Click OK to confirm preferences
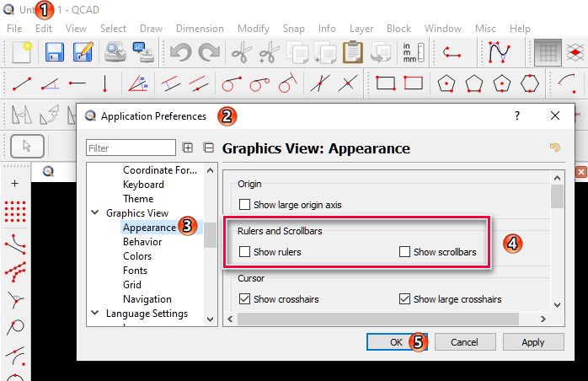 point(396,342)
